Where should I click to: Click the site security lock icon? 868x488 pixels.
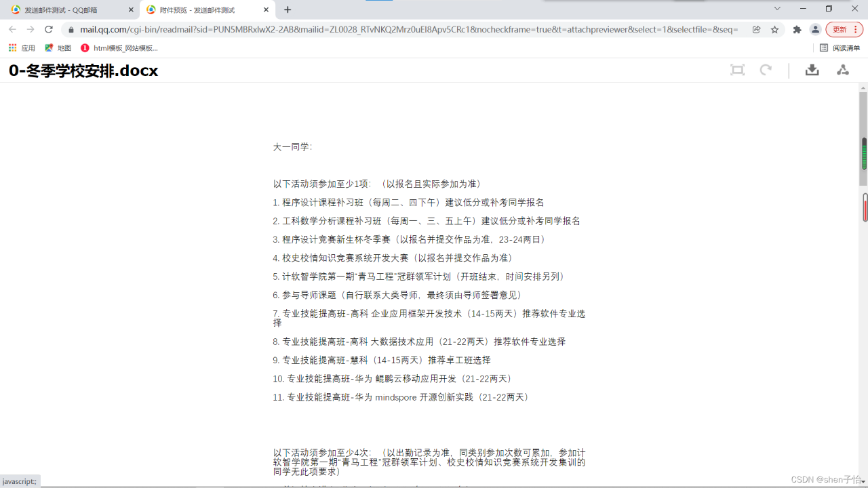(x=71, y=29)
